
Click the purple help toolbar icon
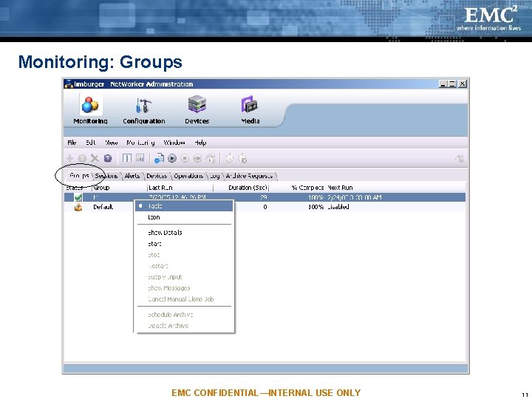click(108, 158)
